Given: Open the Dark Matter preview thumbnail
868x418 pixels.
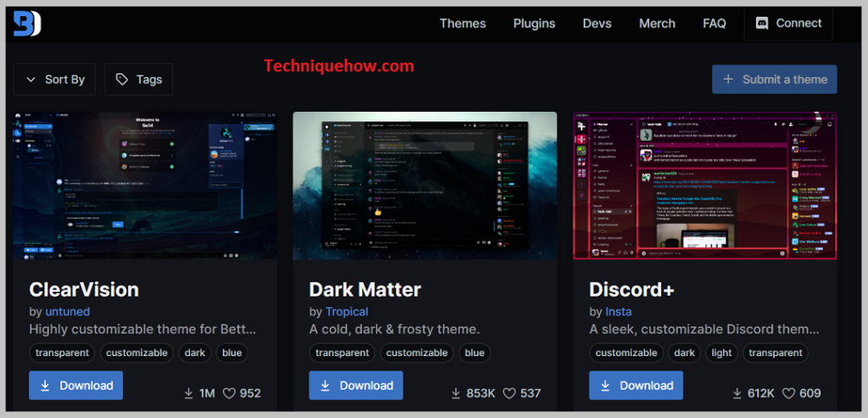Looking at the screenshot, I should pyautogui.click(x=425, y=186).
